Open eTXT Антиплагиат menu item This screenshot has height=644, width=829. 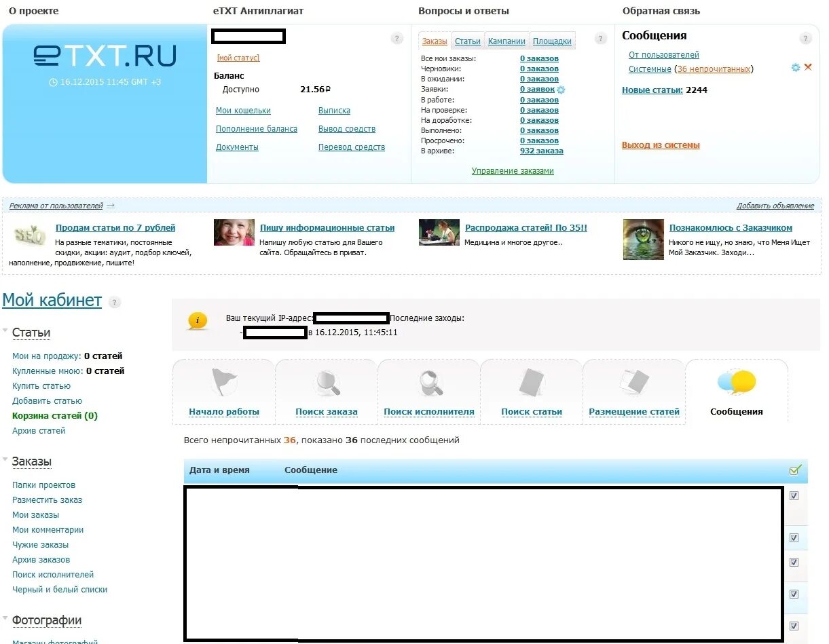pos(259,11)
